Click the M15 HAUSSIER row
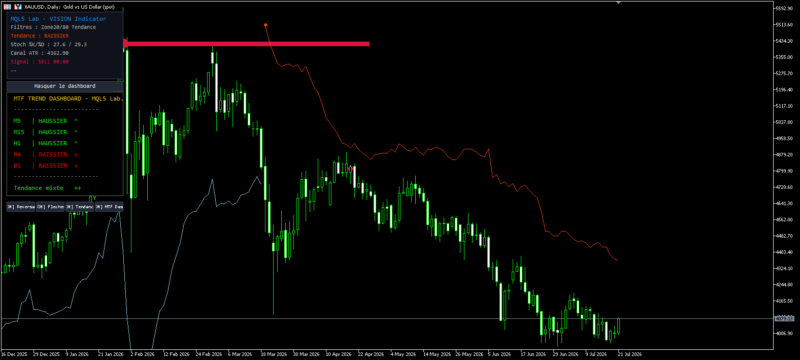 tap(46, 132)
